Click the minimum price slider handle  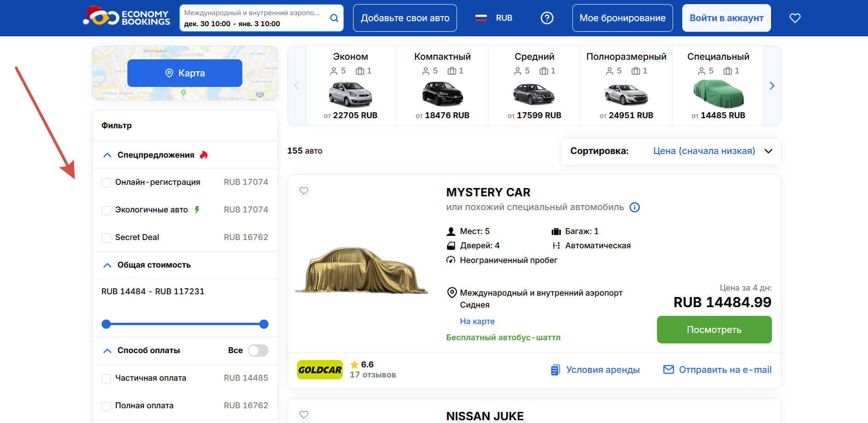106,324
